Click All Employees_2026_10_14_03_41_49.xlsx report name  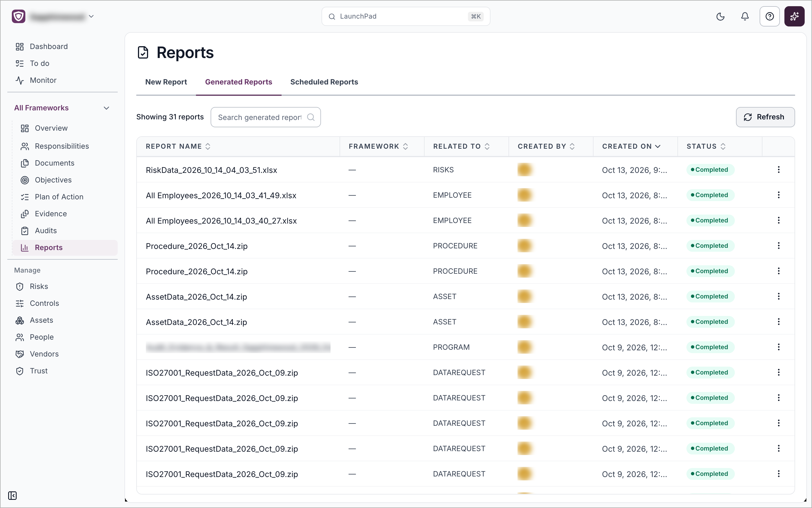click(x=221, y=195)
